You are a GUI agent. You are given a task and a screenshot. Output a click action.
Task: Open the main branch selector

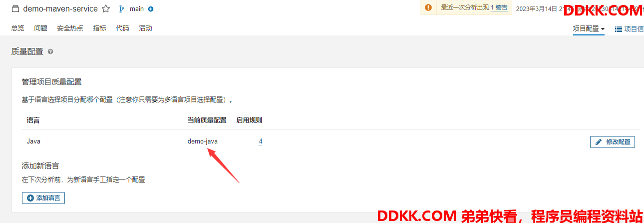click(x=137, y=9)
